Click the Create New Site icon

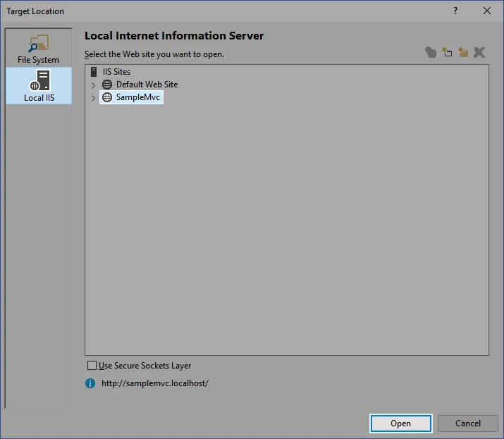point(431,52)
